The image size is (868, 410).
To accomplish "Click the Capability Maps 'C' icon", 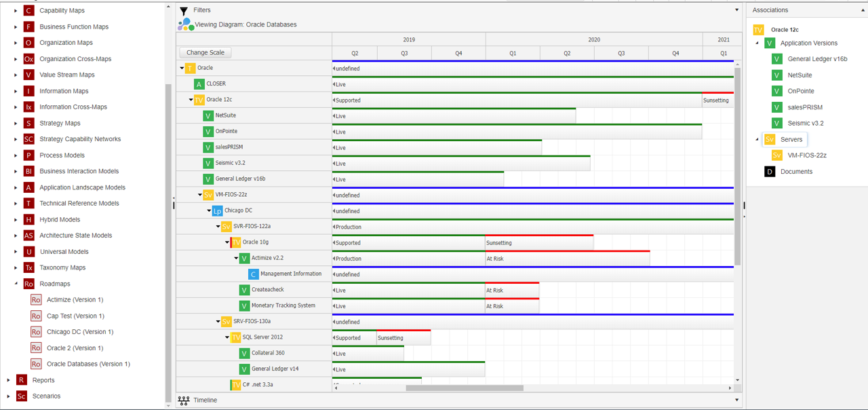I will 28,11.
